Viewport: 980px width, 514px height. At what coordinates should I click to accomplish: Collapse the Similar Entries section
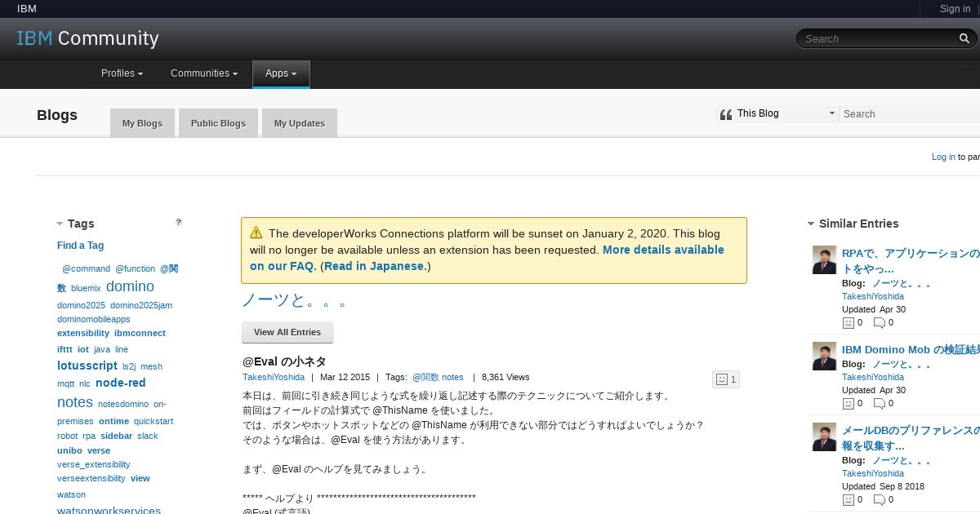click(811, 224)
